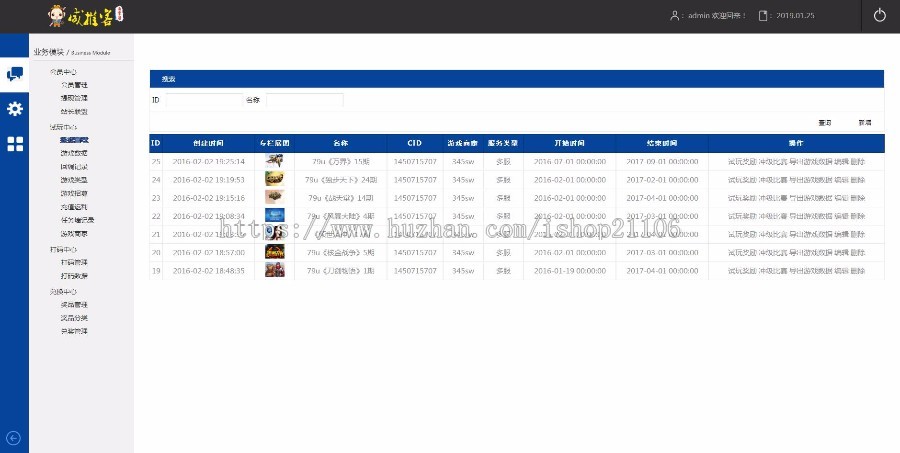Click the CID column header

414,144
